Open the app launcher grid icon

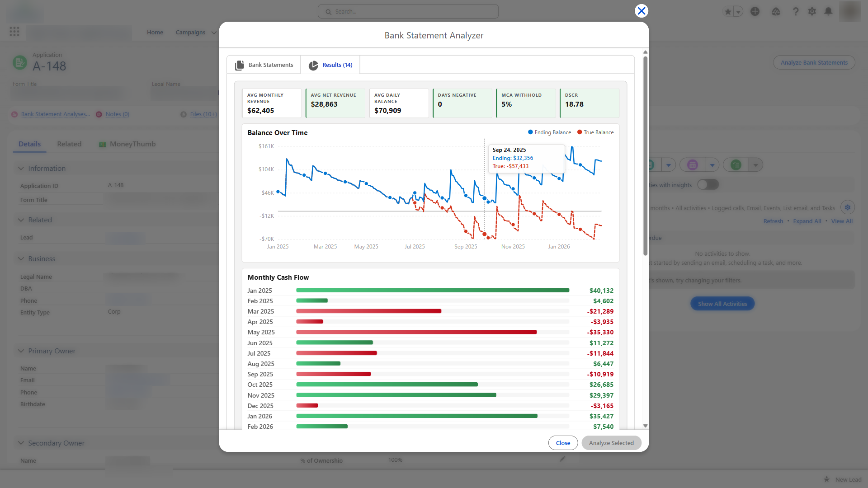(x=14, y=32)
